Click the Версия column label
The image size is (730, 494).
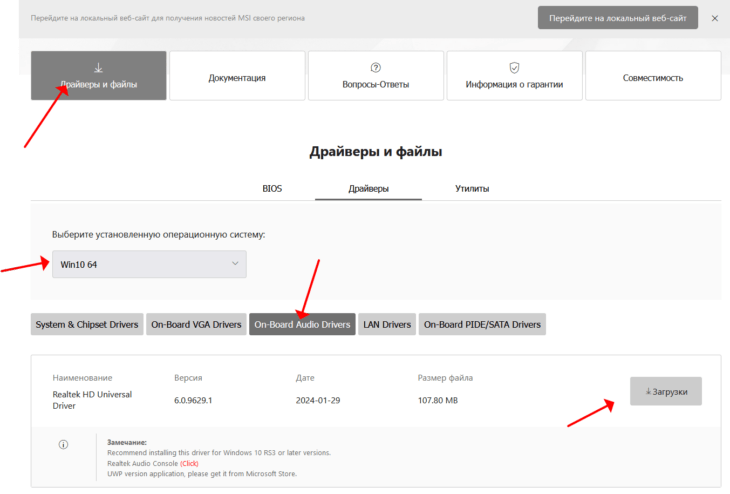pyautogui.click(x=188, y=378)
